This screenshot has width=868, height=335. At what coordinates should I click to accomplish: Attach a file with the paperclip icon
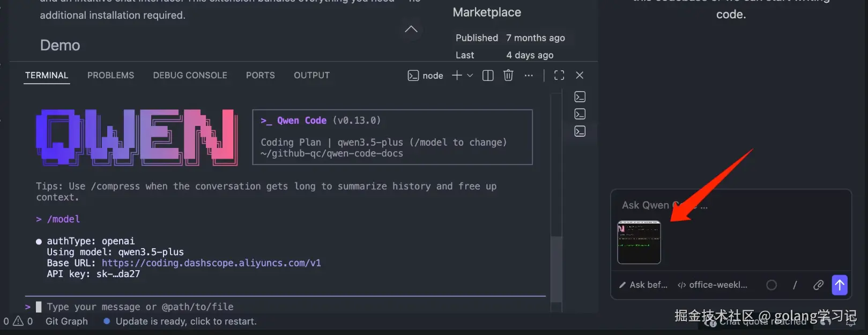pos(818,285)
